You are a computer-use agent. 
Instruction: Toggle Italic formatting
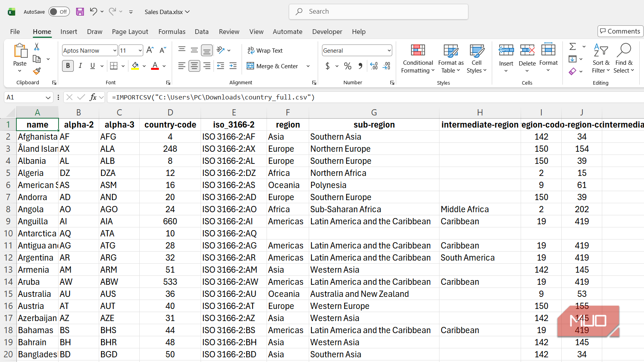(x=80, y=66)
